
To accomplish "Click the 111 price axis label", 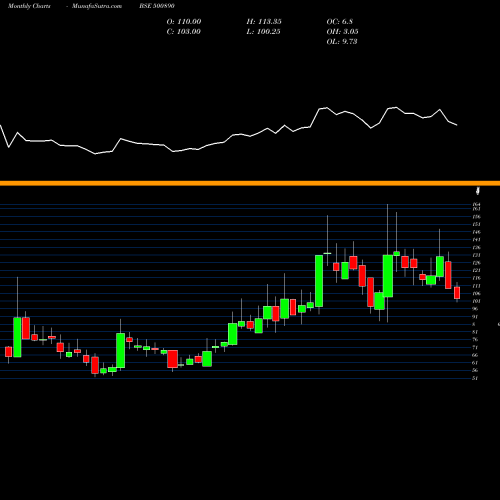I will click(477, 286).
